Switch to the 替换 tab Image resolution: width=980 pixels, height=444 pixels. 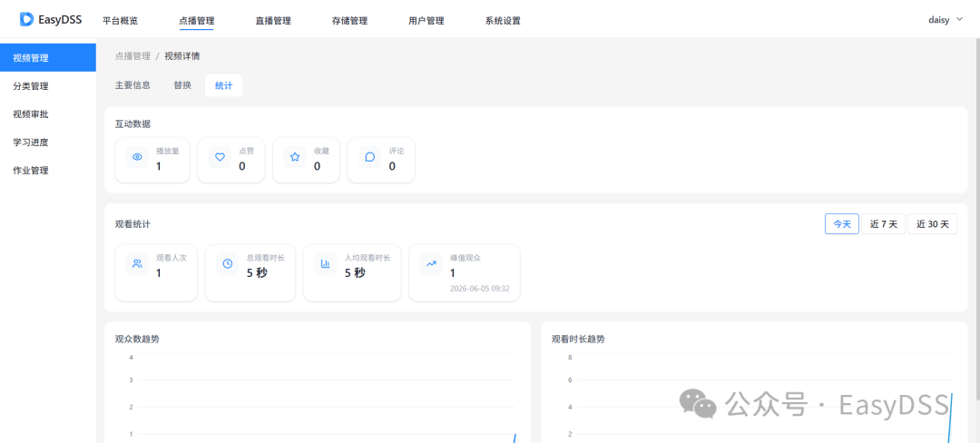click(x=182, y=85)
